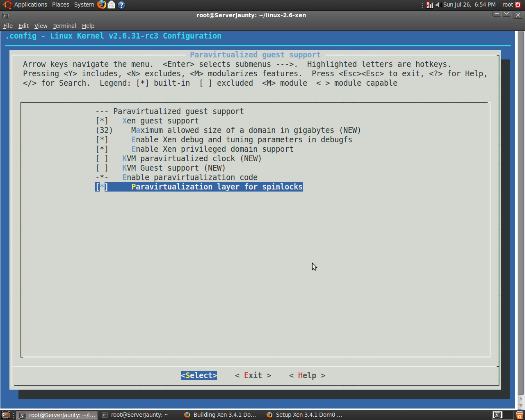Open the View menu

(41, 26)
